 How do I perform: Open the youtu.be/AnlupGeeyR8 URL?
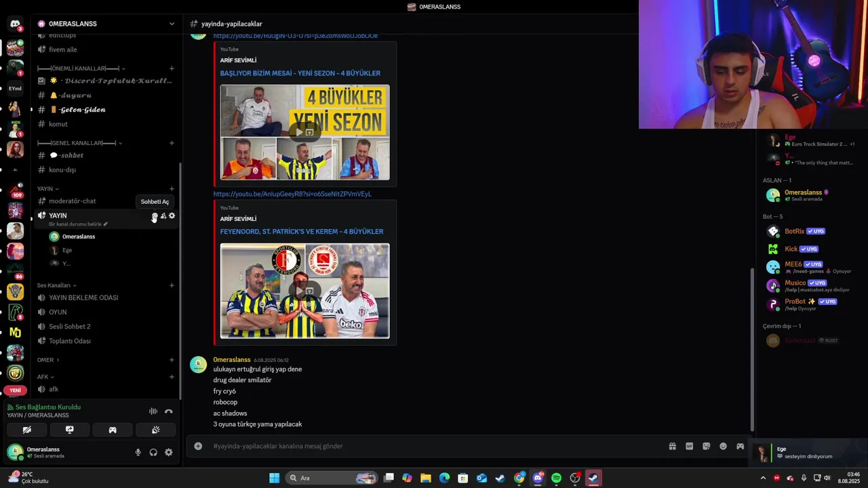click(x=292, y=194)
